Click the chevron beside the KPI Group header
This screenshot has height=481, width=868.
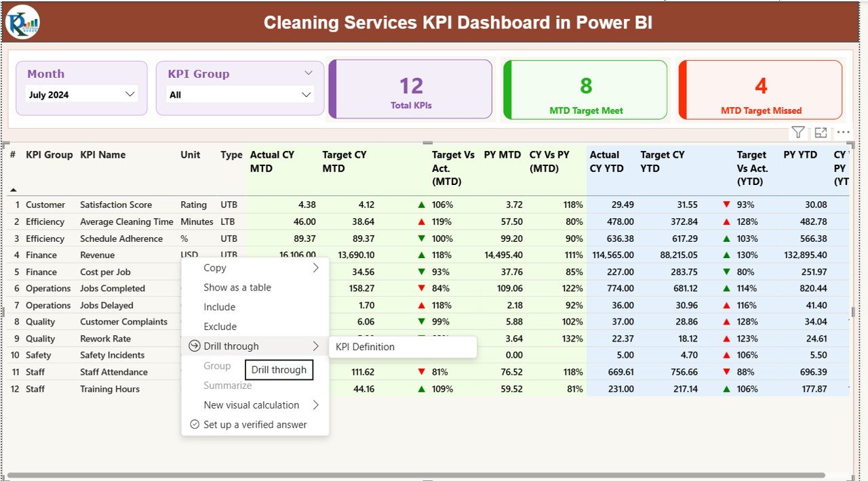tap(309, 73)
